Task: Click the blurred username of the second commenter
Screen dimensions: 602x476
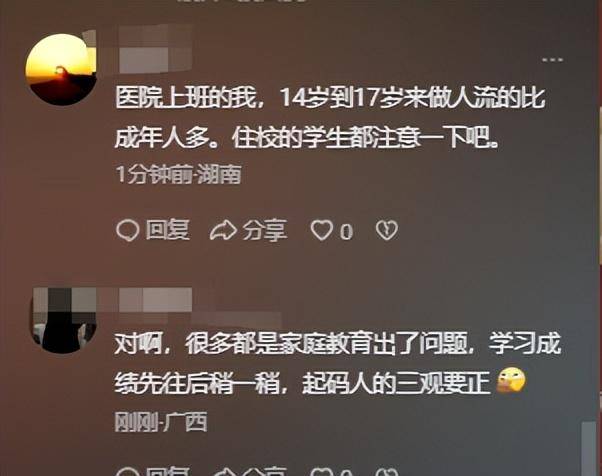Action: [155, 299]
